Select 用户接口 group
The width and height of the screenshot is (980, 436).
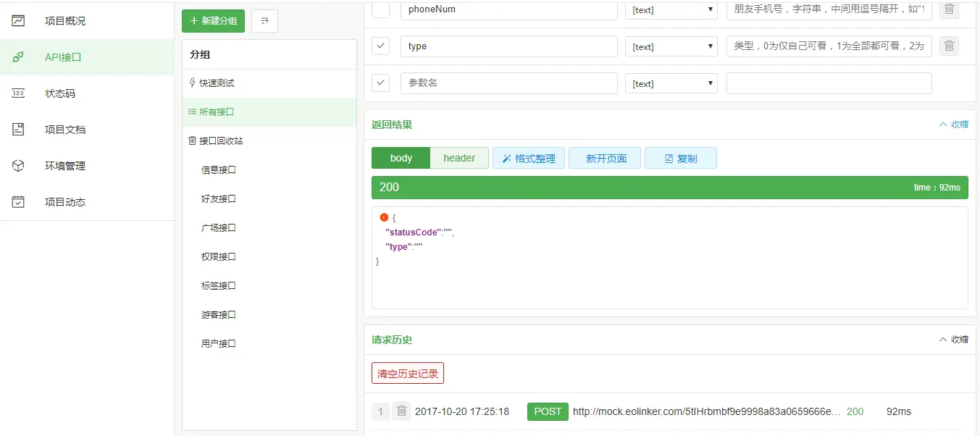219,344
